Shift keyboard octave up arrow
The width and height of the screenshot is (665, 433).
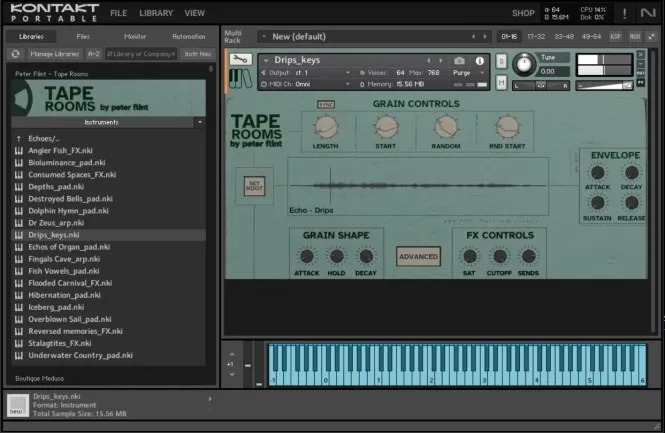tap(232, 354)
